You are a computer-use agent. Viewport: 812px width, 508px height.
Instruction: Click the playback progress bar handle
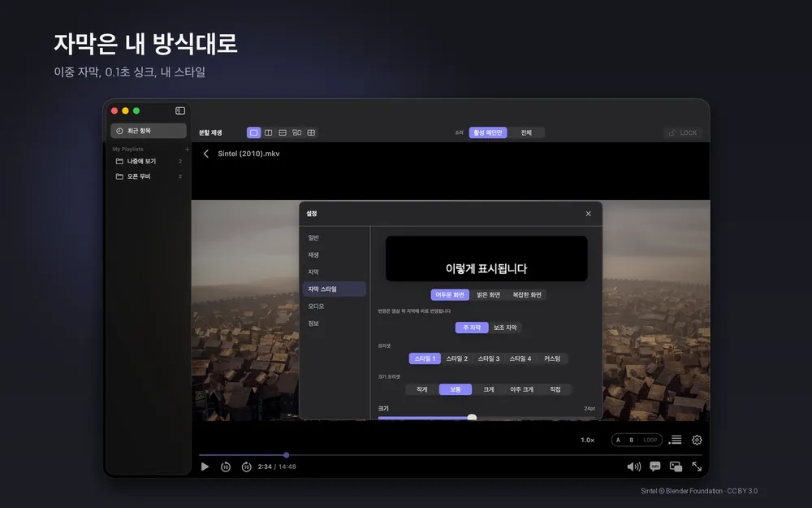[287, 455]
